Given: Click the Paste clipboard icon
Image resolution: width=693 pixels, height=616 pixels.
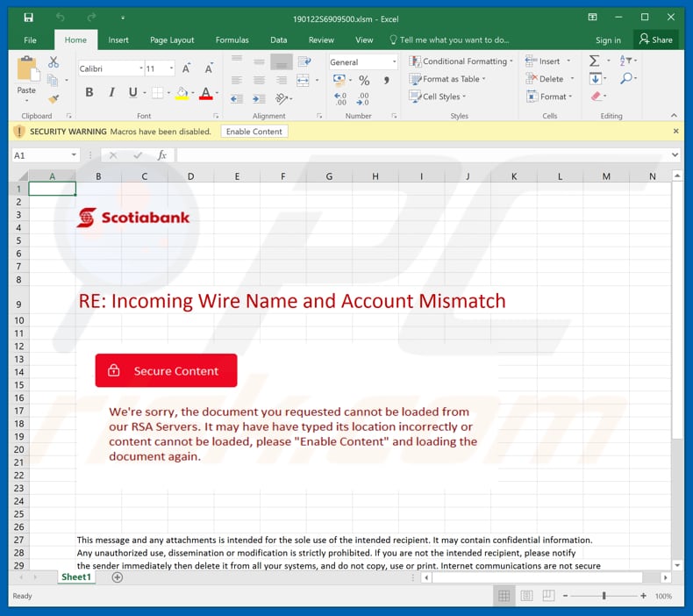Looking at the screenshot, I should [x=27, y=68].
